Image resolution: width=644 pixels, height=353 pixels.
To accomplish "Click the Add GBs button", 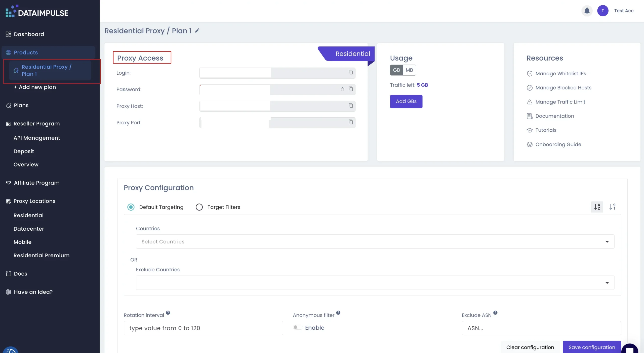I will pyautogui.click(x=406, y=102).
